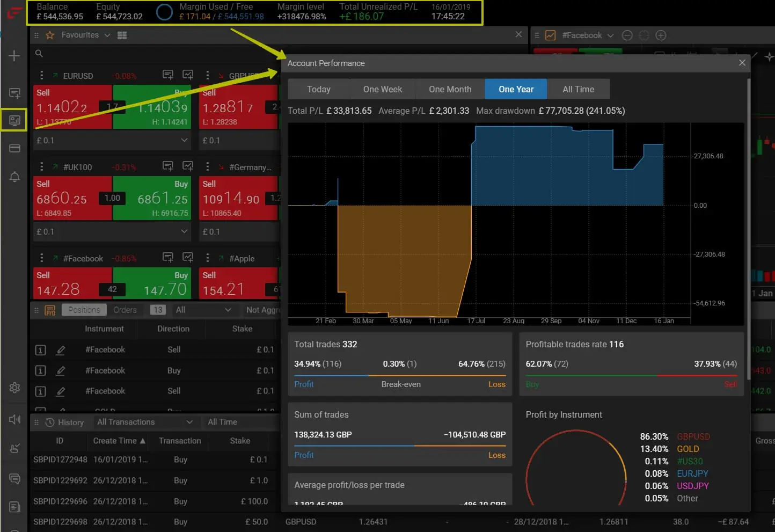Toggle the sound speaker icon in sidebar
This screenshot has width=775, height=532.
tap(14, 419)
